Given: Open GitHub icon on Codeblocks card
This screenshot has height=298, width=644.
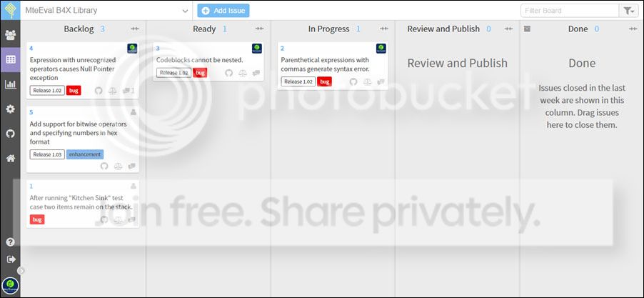Looking at the screenshot, I should tap(228, 73).
